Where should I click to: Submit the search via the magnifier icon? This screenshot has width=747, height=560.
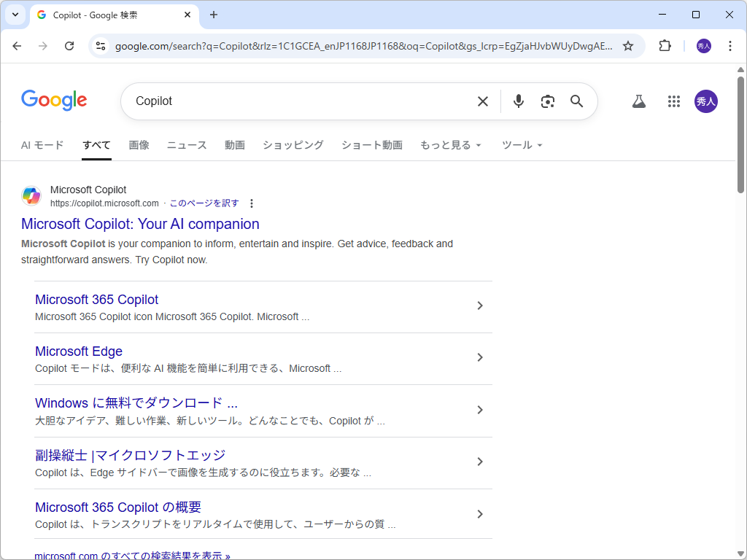576,101
